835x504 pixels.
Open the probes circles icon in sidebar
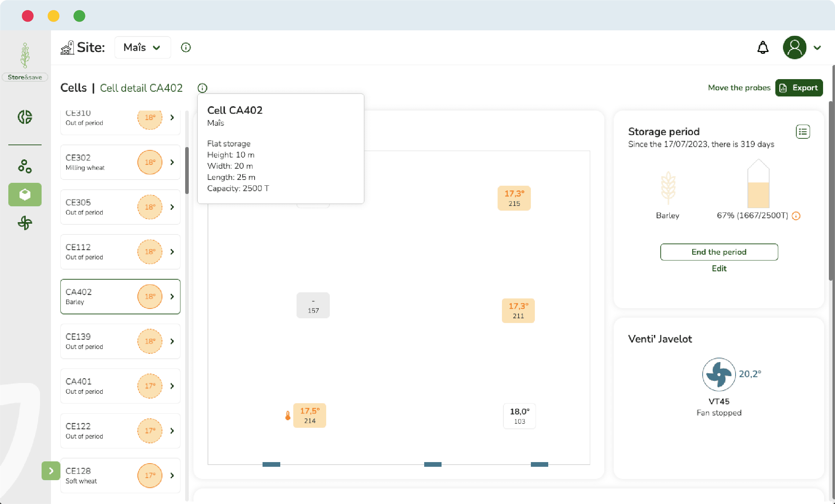coord(25,166)
